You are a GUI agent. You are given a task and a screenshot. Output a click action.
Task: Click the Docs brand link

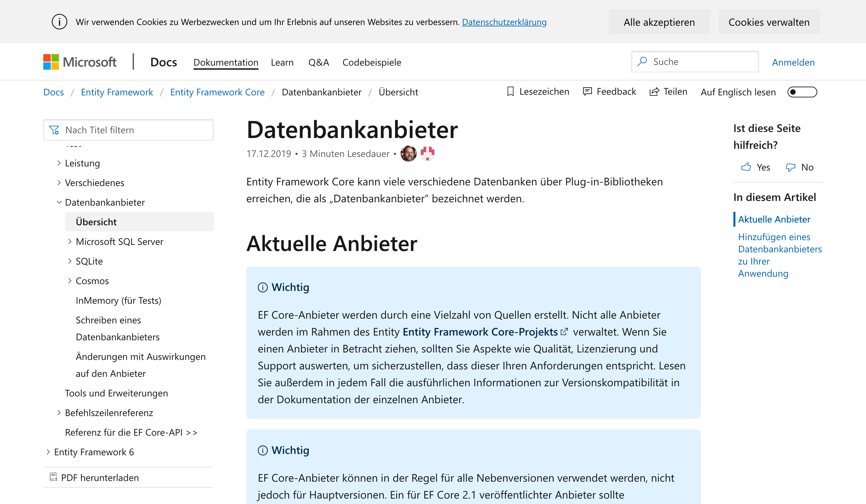(164, 62)
